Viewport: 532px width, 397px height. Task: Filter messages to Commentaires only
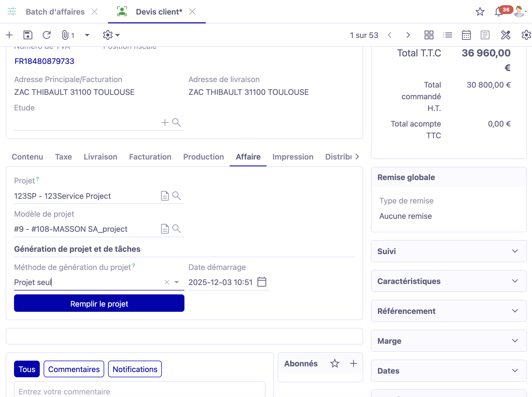pyautogui.click(x=74, y=369)
